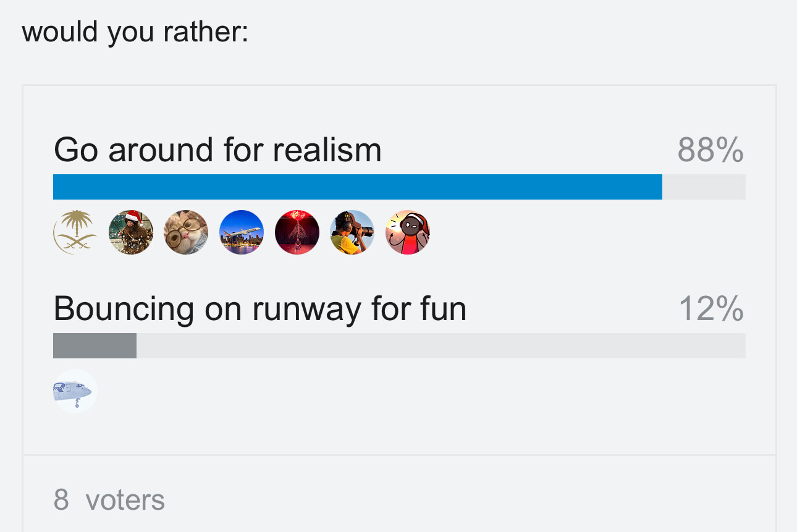Click the palm tree and swords avatar

[x=75, y=232]
